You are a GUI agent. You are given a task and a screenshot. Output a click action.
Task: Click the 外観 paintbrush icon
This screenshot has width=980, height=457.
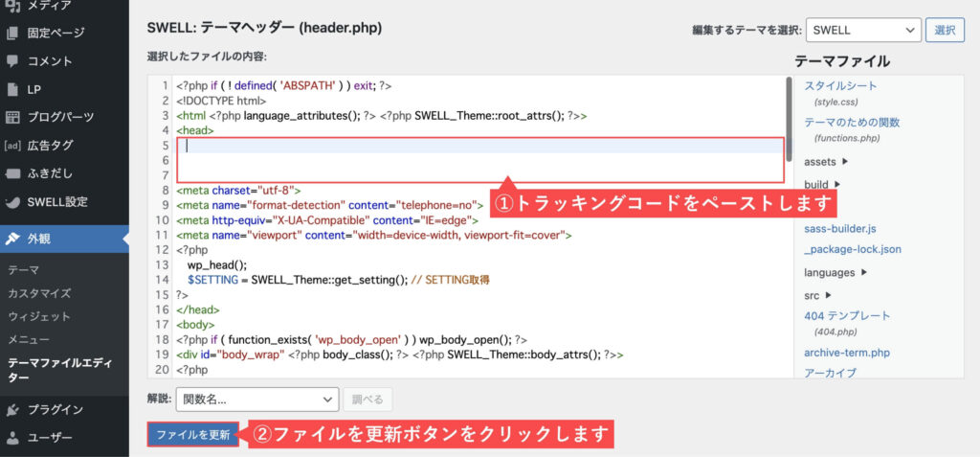pos(12,239)
